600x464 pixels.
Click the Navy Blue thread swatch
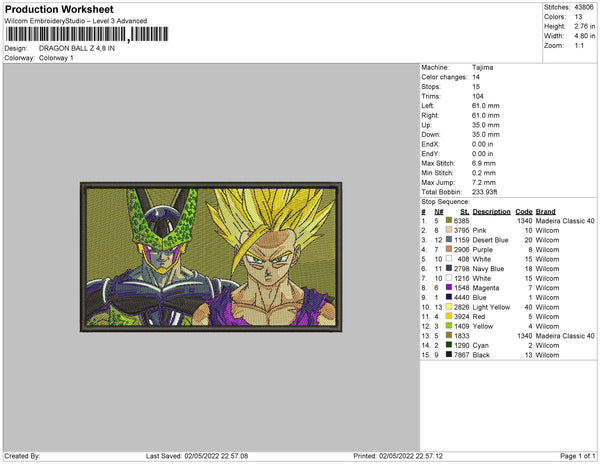click(448, 268)
